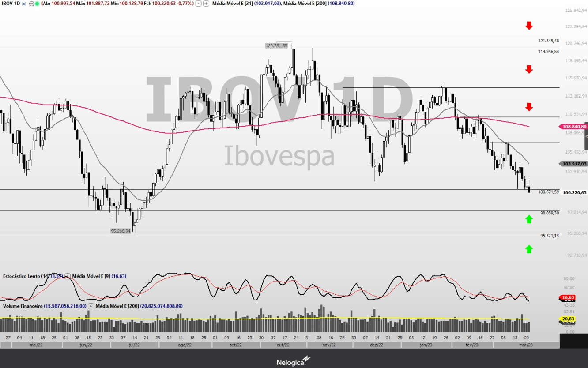Image resolution: width=588 pixels, height=368 pixels.
Task: Click the Média Móvel E [21] label
Action: click(233, 4)
